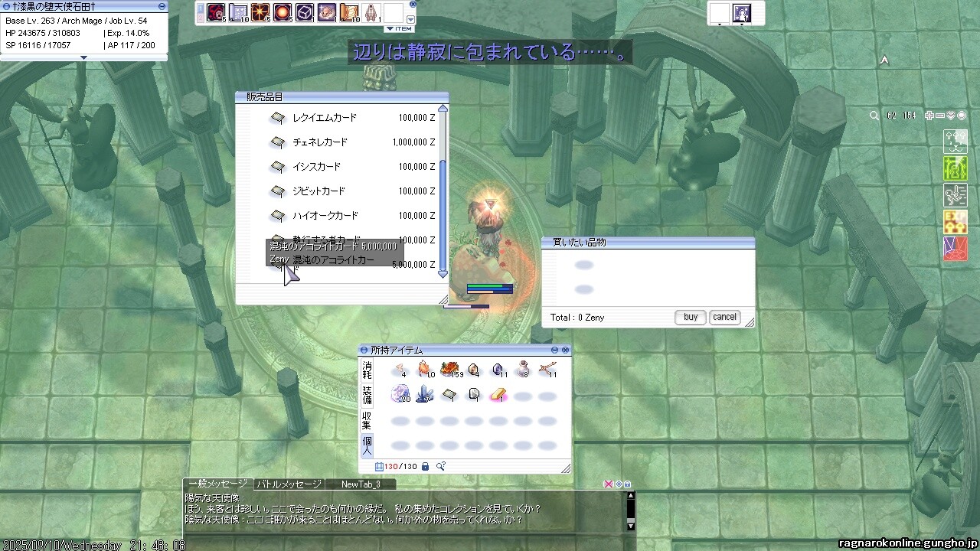Click the gold bar item in inventory

(498, 395)
